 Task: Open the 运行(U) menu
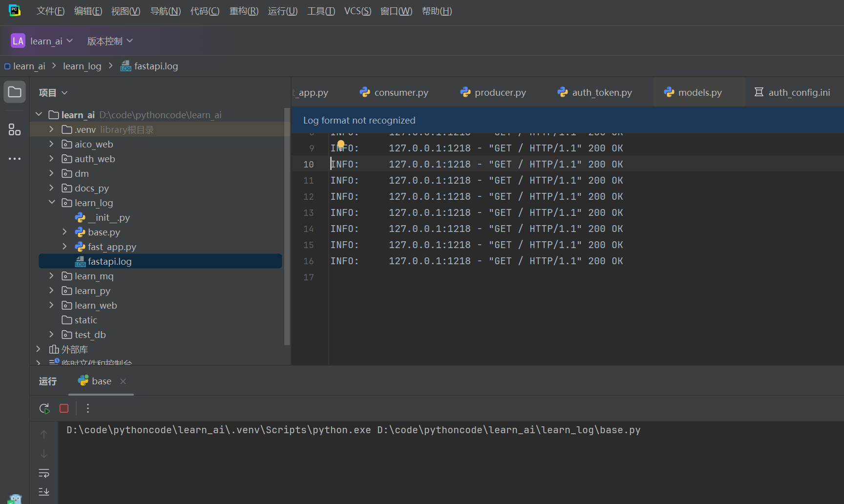(x=282, y=11)
